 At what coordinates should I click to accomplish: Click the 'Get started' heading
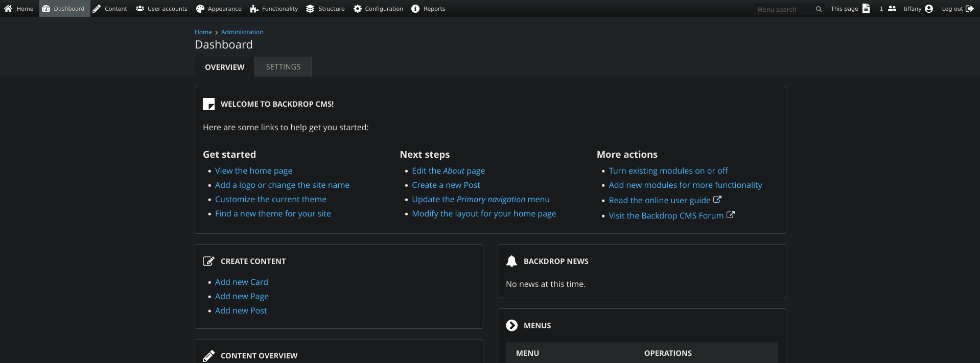tap(229, 154)
